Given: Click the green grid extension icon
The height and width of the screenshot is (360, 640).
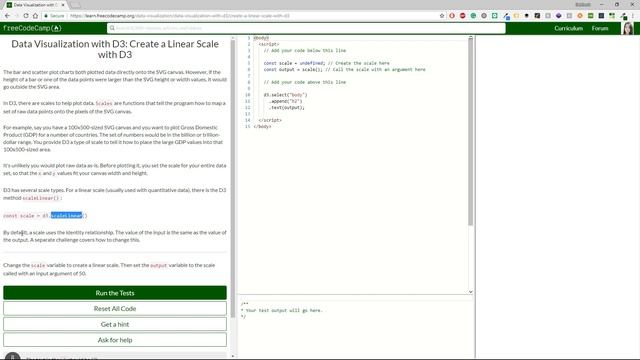Looking at the screenshot, I should (x=611, y=16).
